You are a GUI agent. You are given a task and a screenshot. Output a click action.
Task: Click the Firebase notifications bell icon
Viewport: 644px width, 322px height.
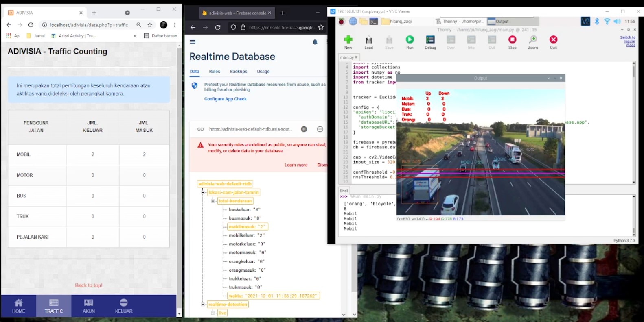[x=315, y=42]
